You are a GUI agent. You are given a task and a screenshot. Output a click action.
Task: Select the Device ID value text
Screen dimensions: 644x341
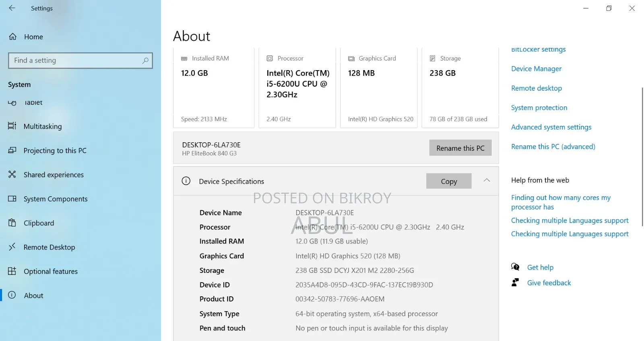(x=364, y=285)
